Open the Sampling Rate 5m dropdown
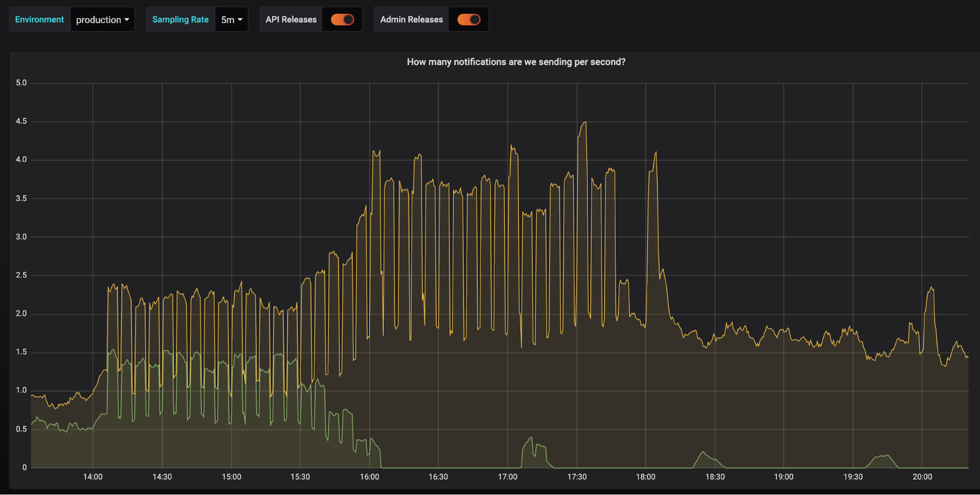The height and width of the screenshot is (495, 980). click(231, 20)
